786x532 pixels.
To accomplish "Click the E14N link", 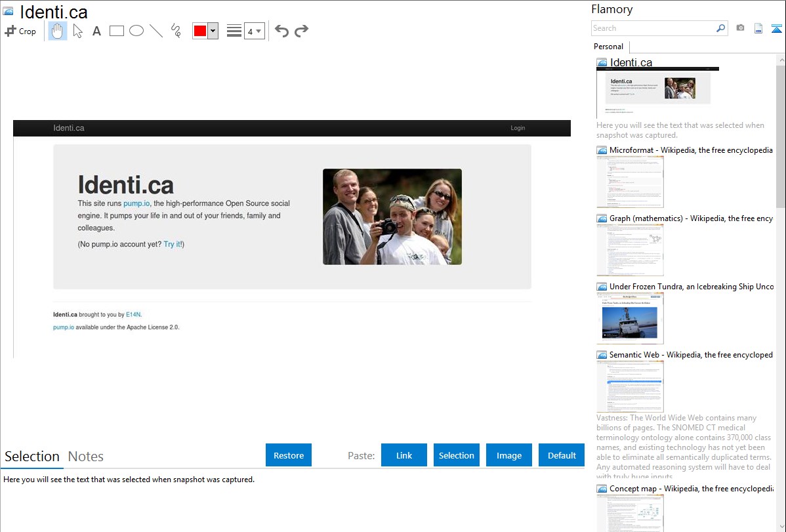I will (133, 314).
